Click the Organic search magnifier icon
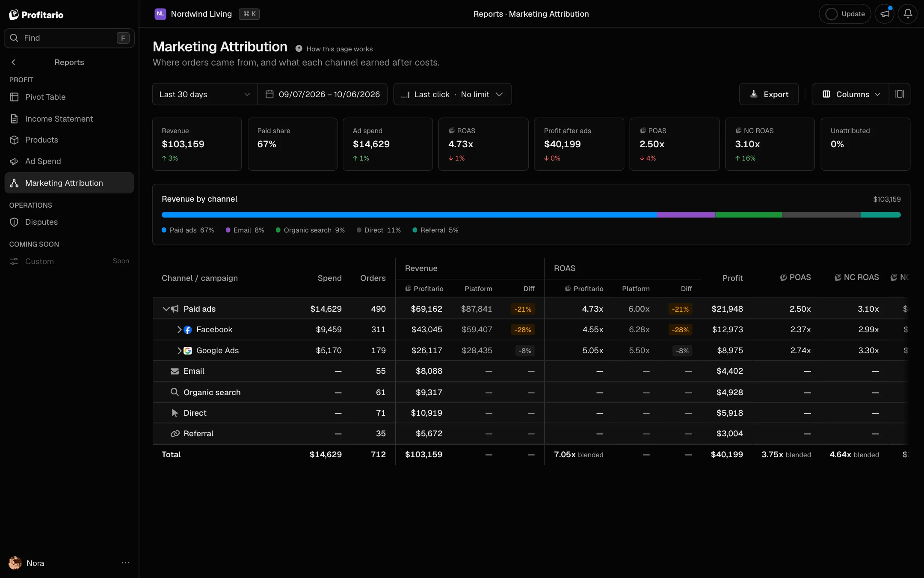The width and height of the screenshot is (924, 578). (x=175, y=392)
